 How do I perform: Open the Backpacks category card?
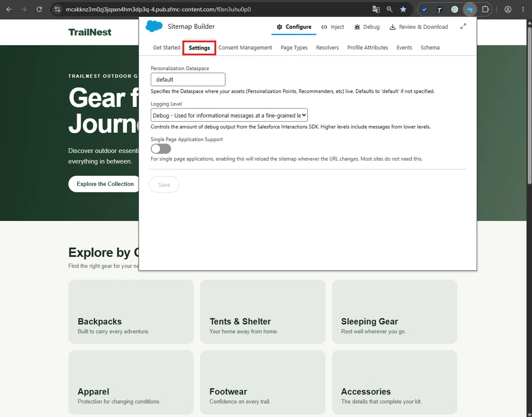coord(131,312)
